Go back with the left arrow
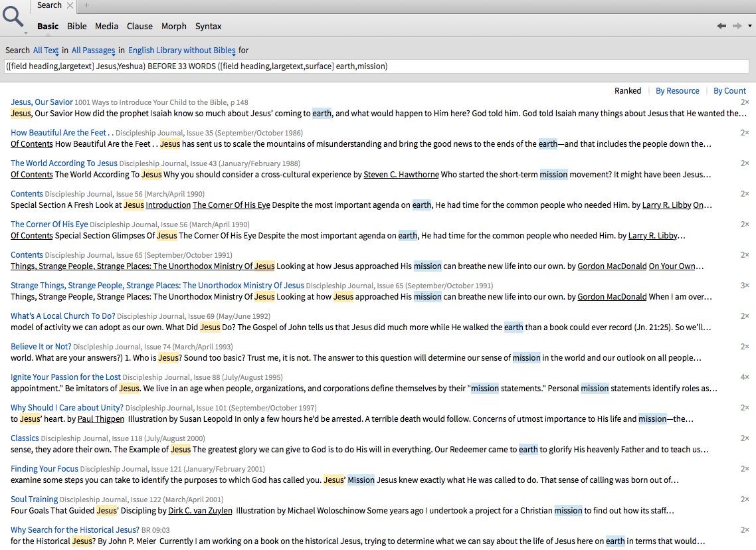756x550 pixels. coord(721,26)
